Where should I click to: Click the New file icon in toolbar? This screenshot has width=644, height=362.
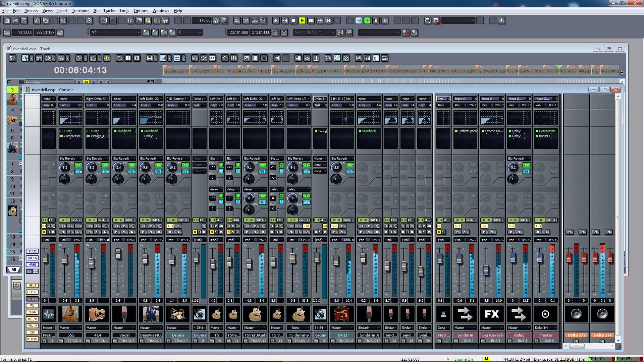coord(7,20)
